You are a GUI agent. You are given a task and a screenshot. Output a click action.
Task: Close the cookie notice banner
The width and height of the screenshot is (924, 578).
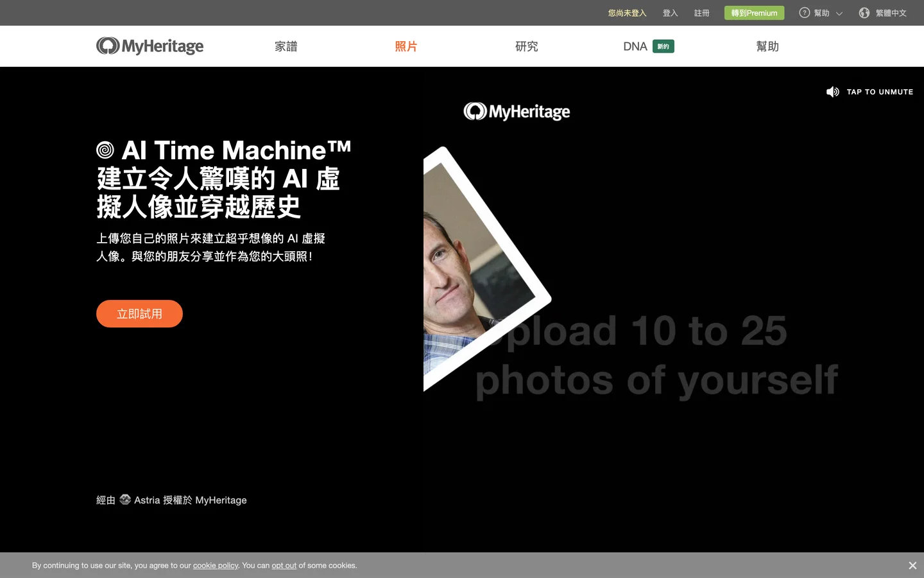912,566
